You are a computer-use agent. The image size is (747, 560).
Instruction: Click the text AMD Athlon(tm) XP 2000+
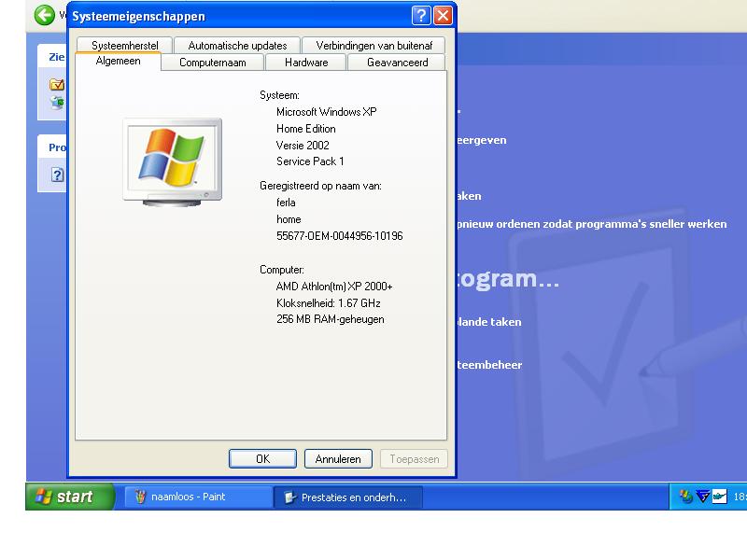334,287
